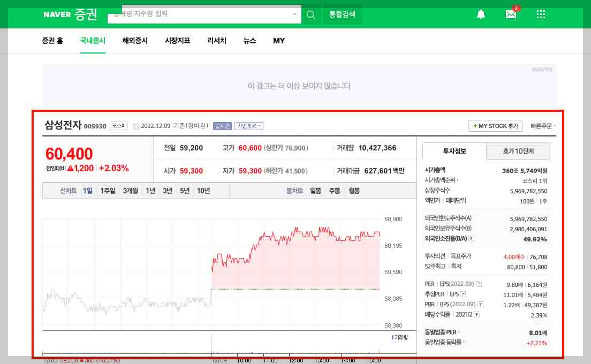Select the 10년 line chart period

coord(203,191)
